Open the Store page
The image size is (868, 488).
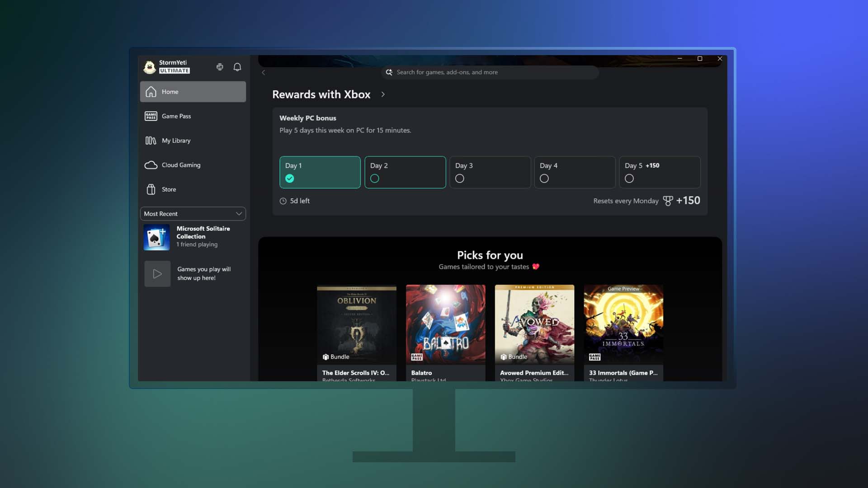tap(169, 189)
